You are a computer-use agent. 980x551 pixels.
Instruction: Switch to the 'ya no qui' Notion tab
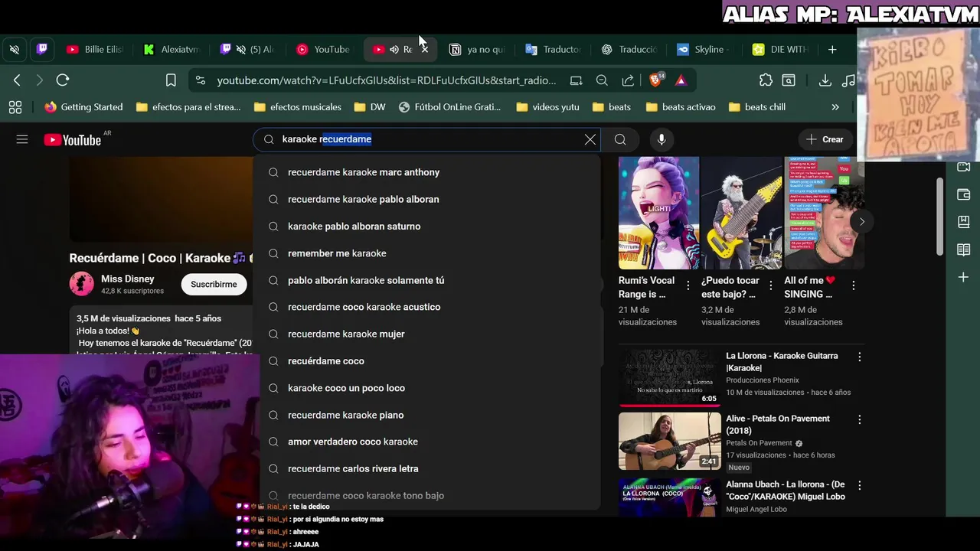point(477,49)
